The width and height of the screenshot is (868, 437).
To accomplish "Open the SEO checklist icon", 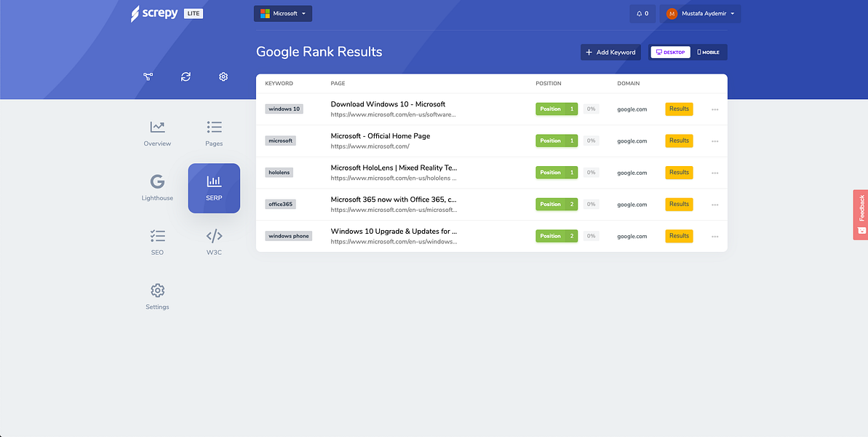I will [x=158, y=236].
